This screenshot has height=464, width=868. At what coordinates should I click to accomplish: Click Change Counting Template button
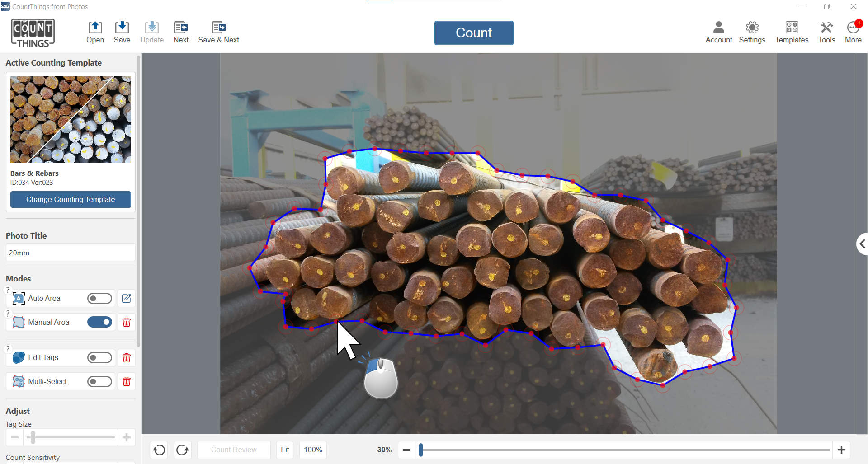click(x=71, y=199)
